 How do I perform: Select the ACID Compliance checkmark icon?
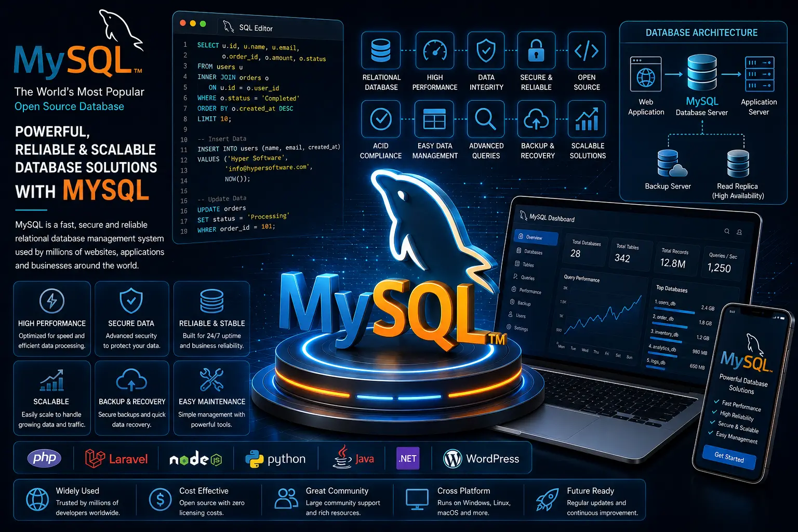pyautogui.click(x=381, y=119)
